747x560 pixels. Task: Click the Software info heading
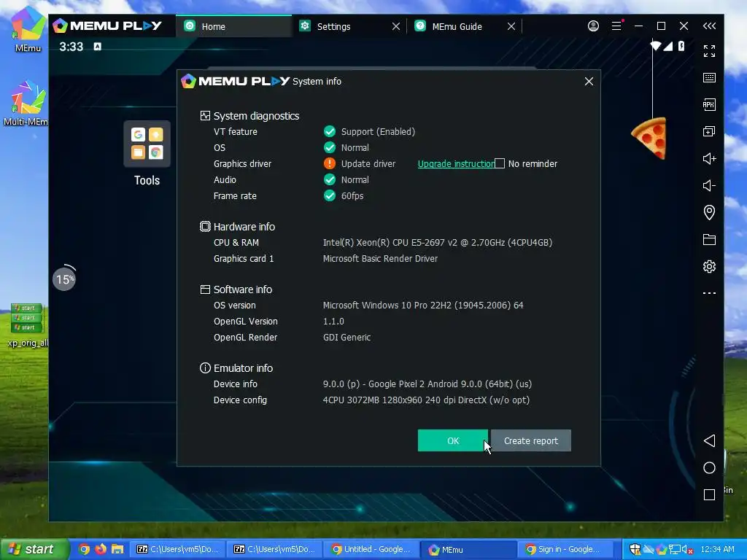click(x=242, y=289)
